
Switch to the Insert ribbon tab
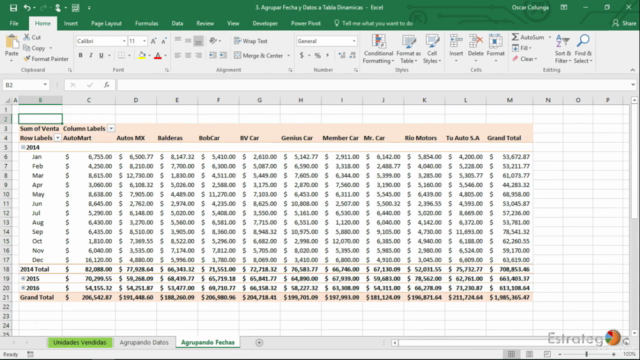pyautogui.click(x=71, y=23)
